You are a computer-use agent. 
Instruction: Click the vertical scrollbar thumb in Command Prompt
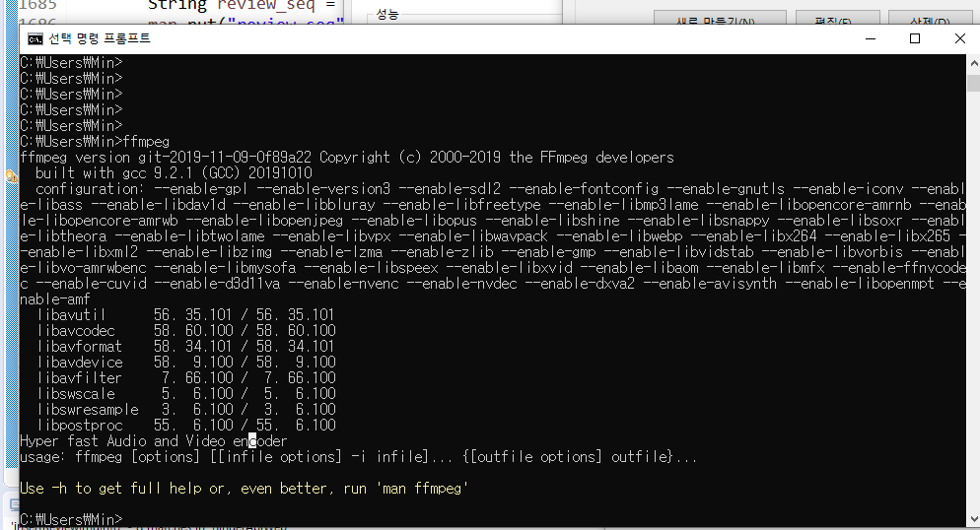coord(974,83)
